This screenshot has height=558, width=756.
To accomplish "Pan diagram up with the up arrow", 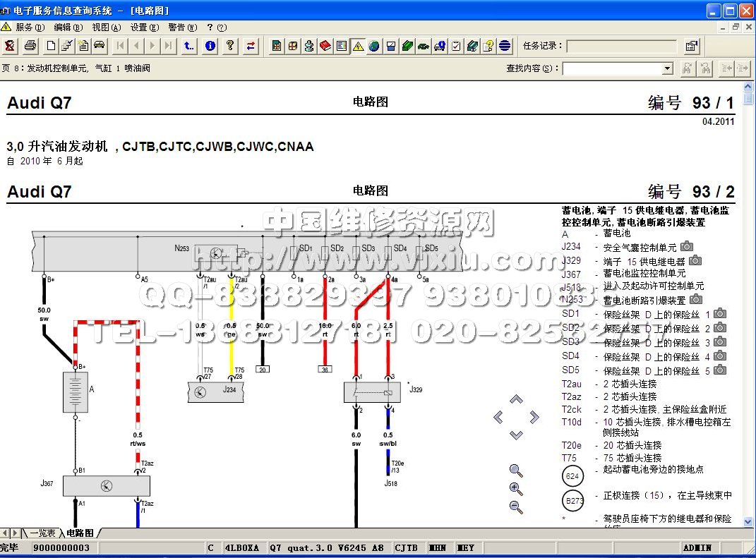I will coord(516,400).
